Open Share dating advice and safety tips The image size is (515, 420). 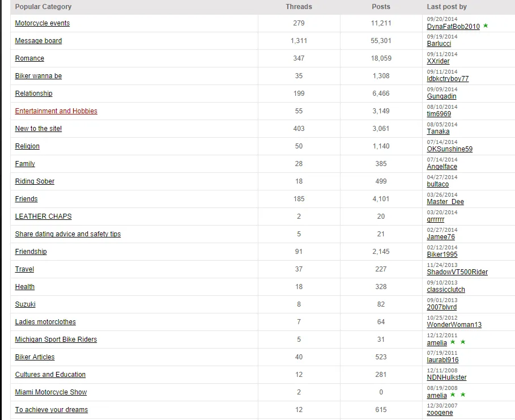(x=68, y=234)
